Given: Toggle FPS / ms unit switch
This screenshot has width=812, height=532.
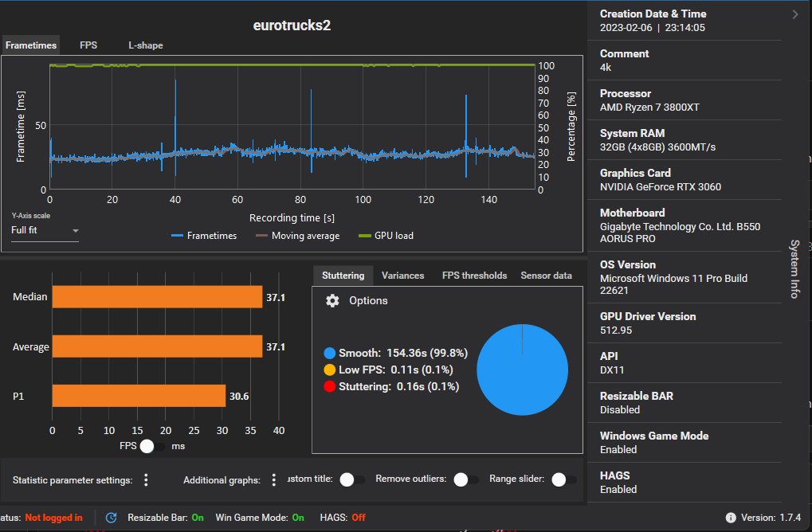Looking at the screenshot, I should click(x=151, y=446).
